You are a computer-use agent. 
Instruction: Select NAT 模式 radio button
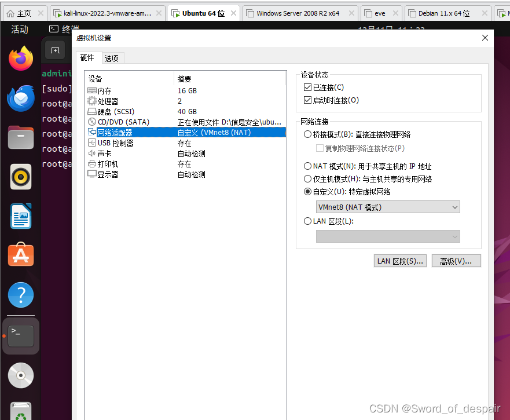307,166
